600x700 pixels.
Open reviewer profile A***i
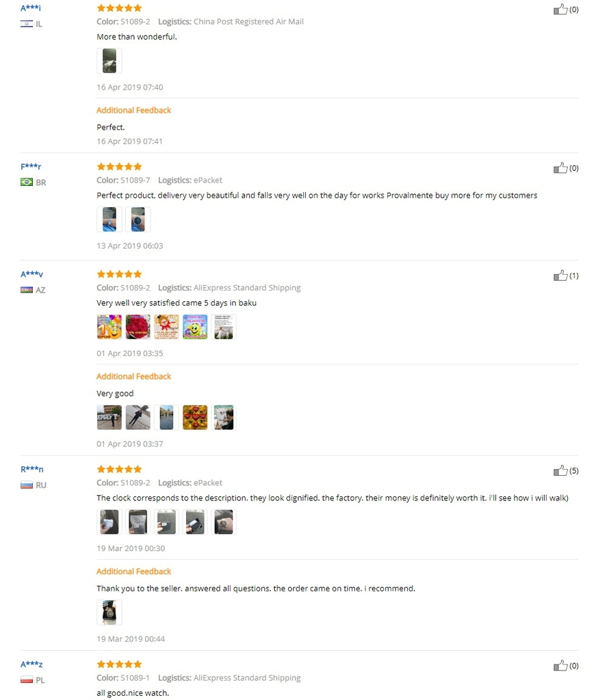click(30, 8)
